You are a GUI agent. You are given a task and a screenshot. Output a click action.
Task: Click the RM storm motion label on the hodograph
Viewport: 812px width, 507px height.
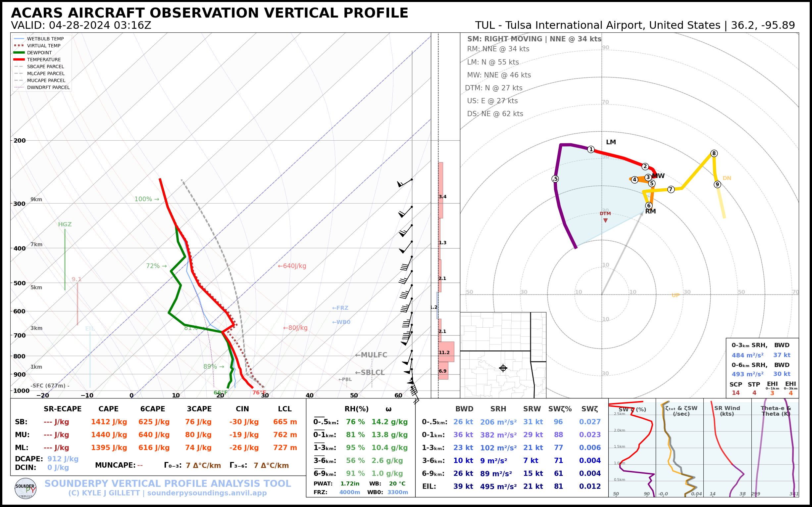650,211
